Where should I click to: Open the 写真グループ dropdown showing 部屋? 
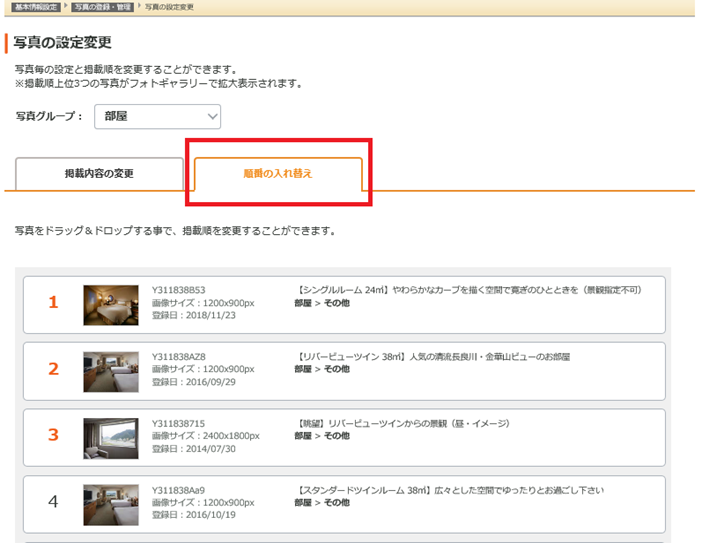point(157,117)
